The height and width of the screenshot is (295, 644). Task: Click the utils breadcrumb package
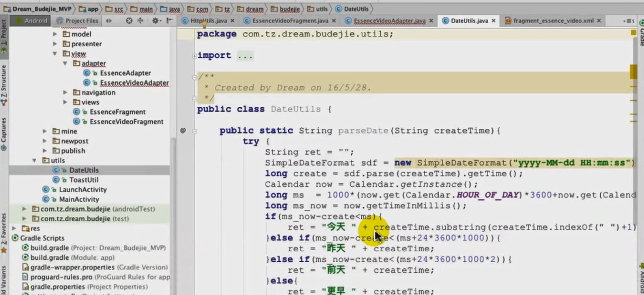click(317, 9)
